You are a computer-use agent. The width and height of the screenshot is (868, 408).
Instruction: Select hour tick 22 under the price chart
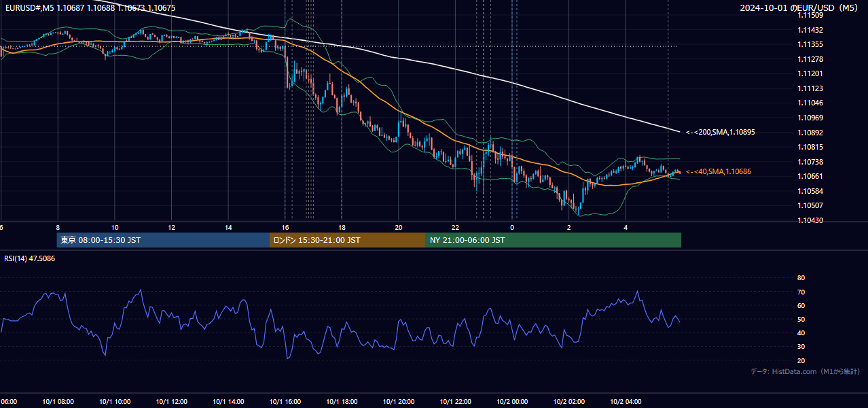click(455, 228)
